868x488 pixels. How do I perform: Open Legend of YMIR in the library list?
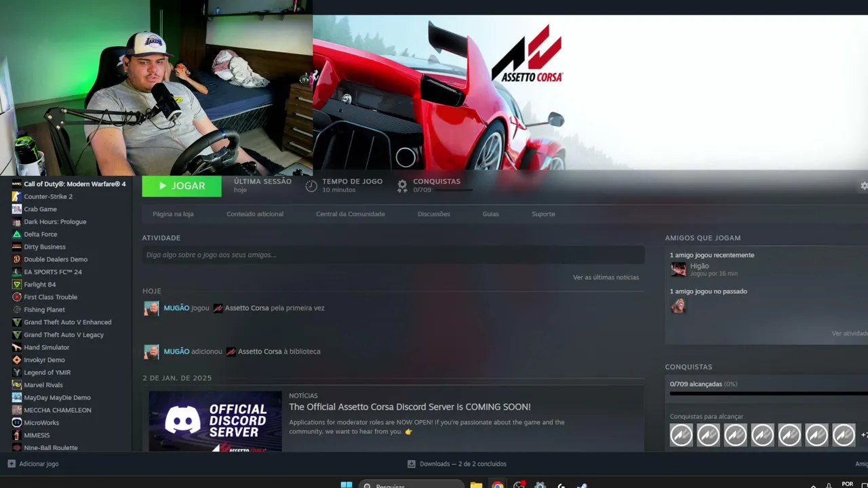[x=47, y=372]
